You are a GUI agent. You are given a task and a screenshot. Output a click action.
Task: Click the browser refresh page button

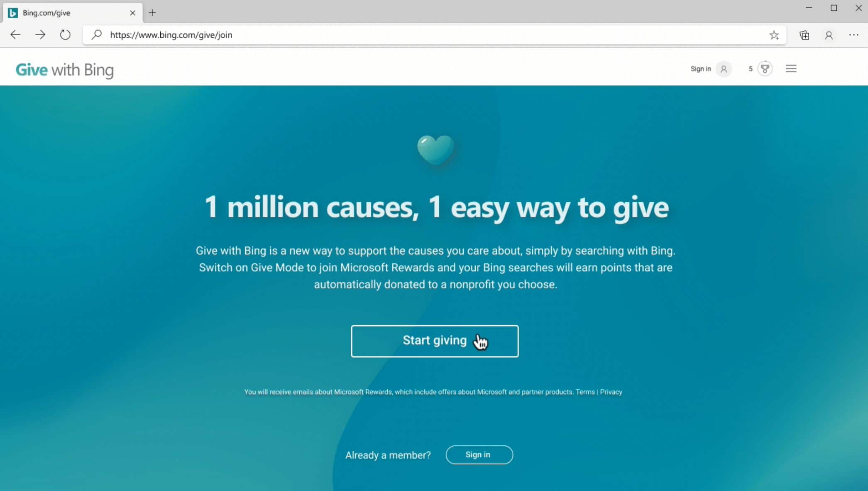(65, 34)
